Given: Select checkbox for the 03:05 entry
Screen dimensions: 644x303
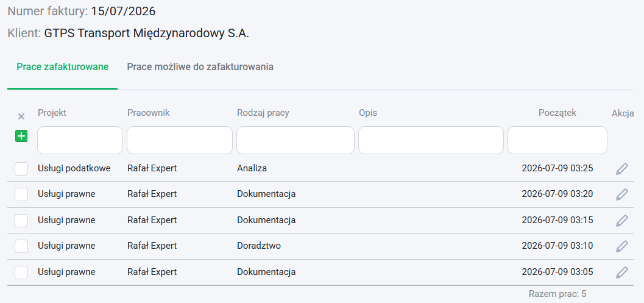Looking at the screenshot, I should click(x=21, y=272).
